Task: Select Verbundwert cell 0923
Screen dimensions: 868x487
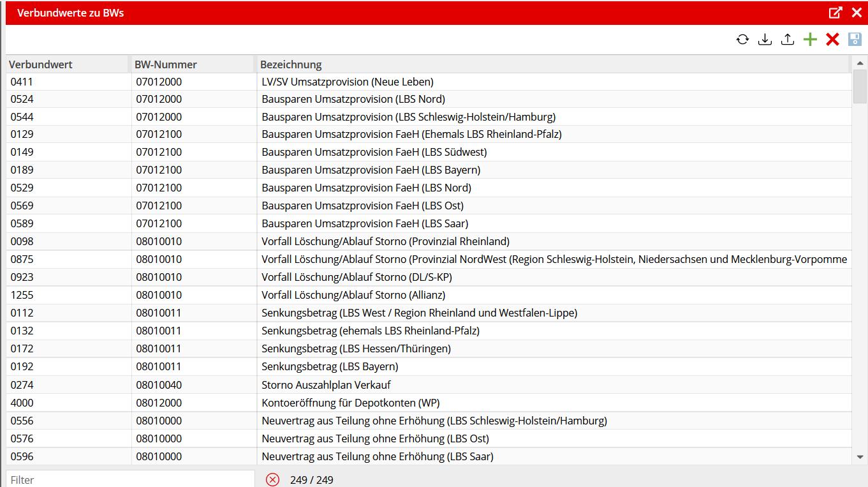Action: tap(69, 277)
